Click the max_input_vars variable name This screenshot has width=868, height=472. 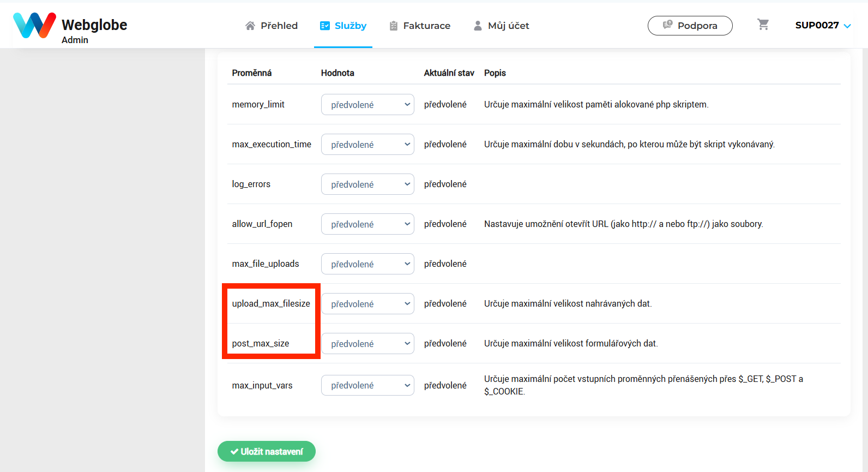pos(262,386)
